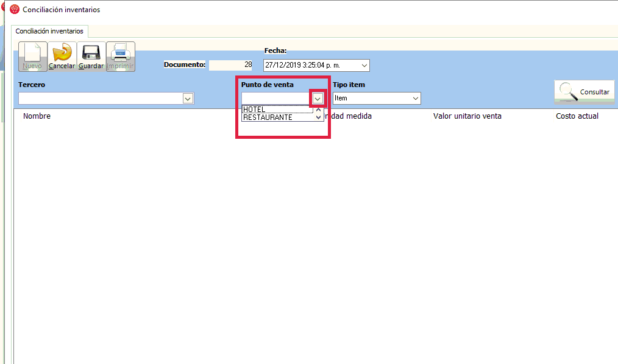Viewport: 618px width, 364px height.
Task: Collapse the Punto de venta dropdown arrow
Action: (x=318, y=99)
